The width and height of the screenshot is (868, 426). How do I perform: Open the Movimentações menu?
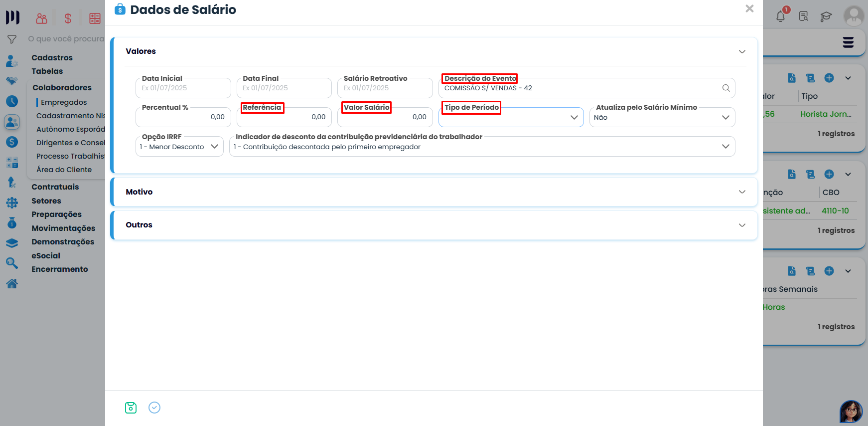(x=63, y=228)
